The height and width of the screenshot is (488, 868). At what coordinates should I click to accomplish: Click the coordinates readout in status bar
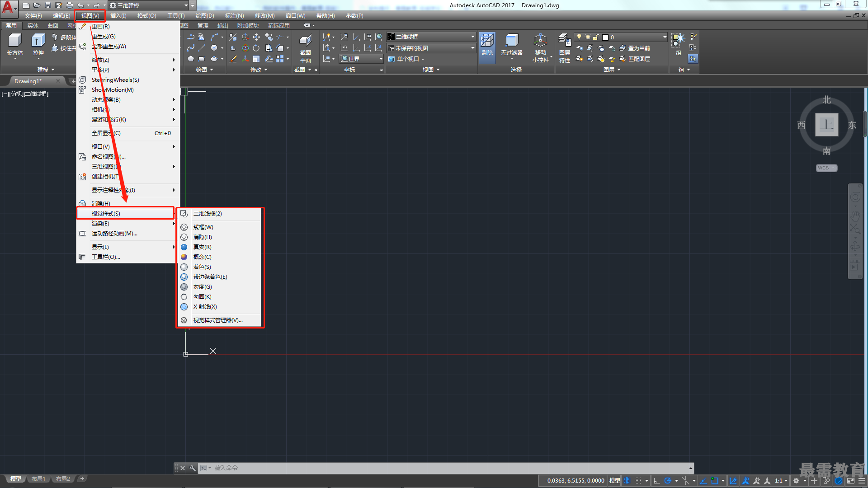(574, 481)
